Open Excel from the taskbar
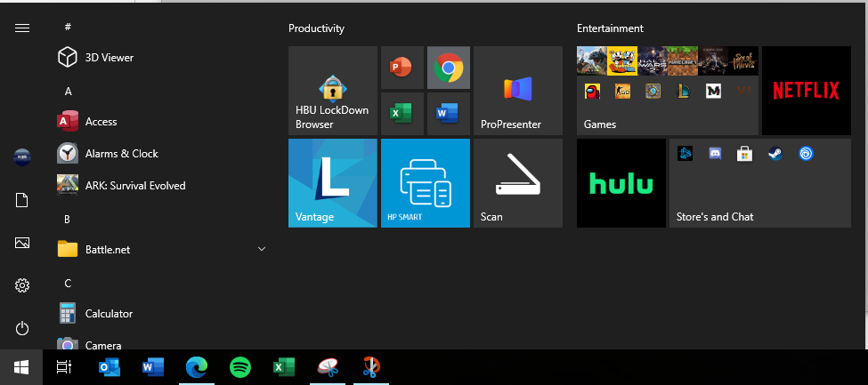The height and width of the screenshot is (385, 868). point(284,367)
